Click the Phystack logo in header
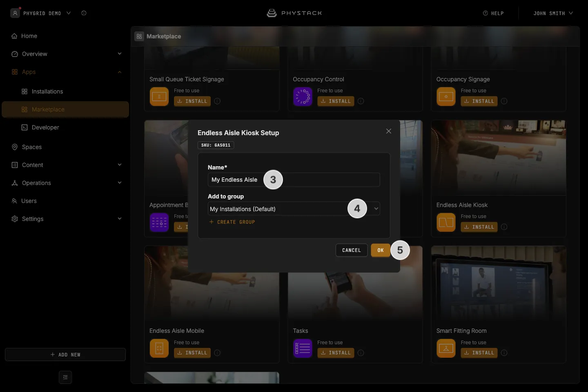Screen dimensions: 588x392 pos(294,13)
